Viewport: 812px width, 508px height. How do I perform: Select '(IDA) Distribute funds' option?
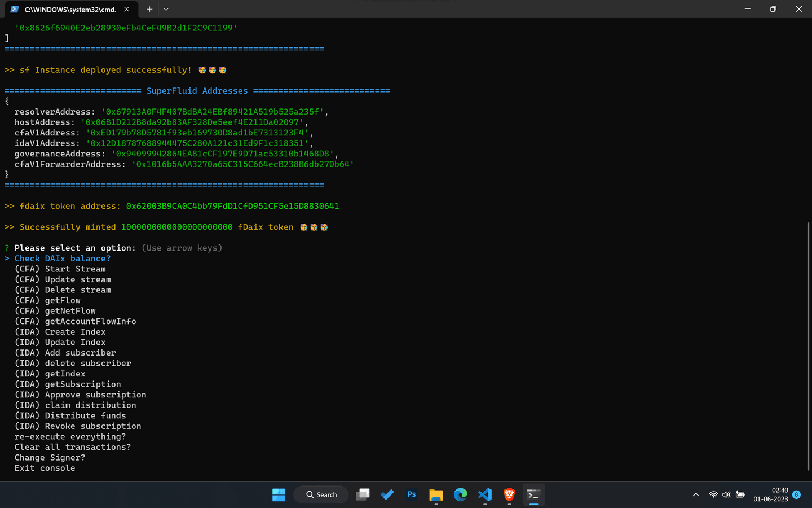click(70, 415)
